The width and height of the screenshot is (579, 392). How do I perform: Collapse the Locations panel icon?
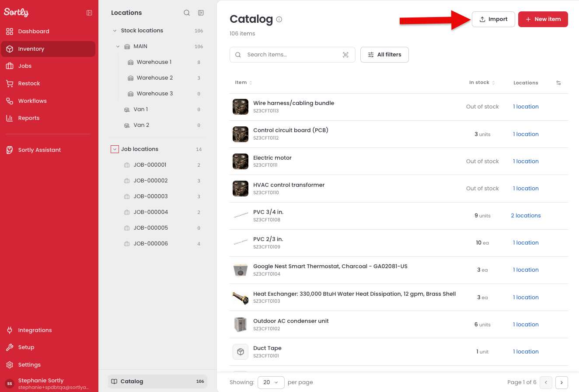(201, 13)
